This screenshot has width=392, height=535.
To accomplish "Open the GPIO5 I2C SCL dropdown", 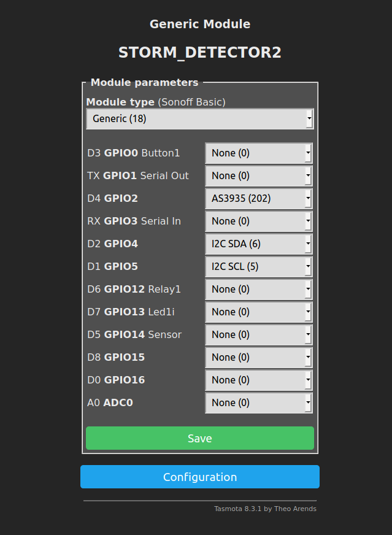I will tap(258, 266).
